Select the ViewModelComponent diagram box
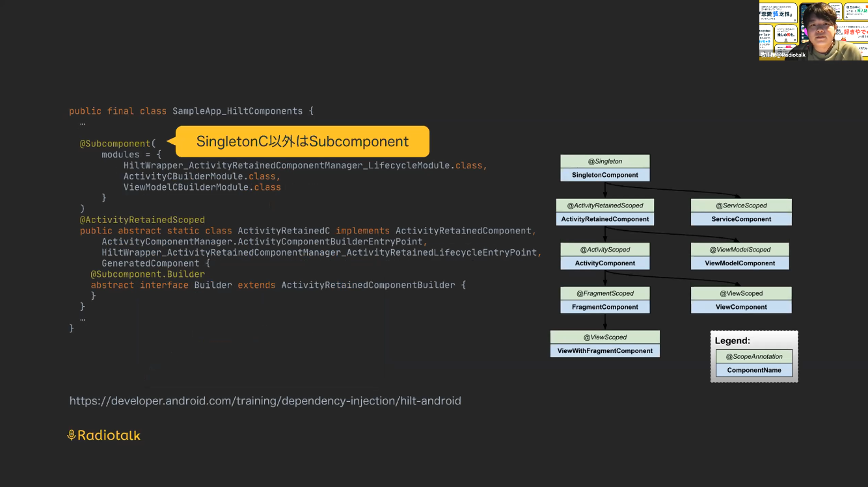This screenshot has width=868, height=487. (740, 263)
